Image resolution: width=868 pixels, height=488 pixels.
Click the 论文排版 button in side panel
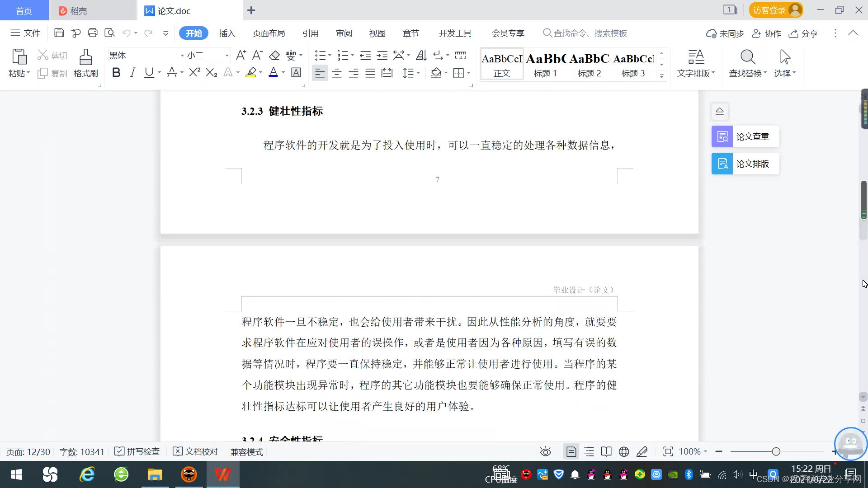click(745, 164)
